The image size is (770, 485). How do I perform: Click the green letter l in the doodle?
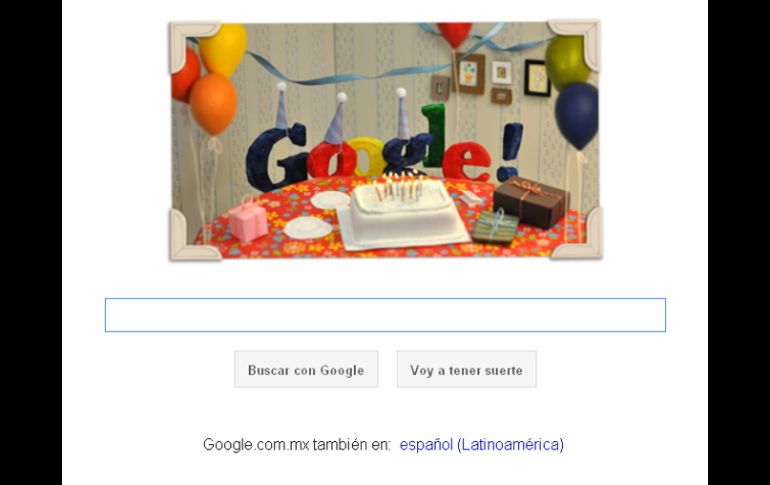[433, 135]
